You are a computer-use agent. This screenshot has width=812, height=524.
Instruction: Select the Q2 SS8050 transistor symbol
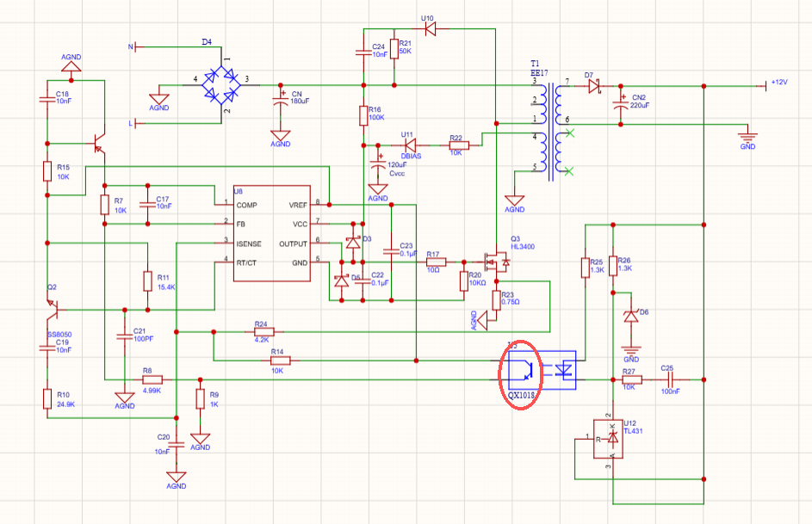(x=53, y=310)
